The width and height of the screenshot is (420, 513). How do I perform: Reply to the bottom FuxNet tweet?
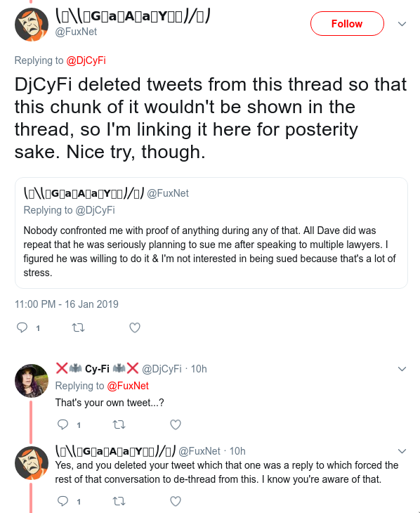point(63,501)
